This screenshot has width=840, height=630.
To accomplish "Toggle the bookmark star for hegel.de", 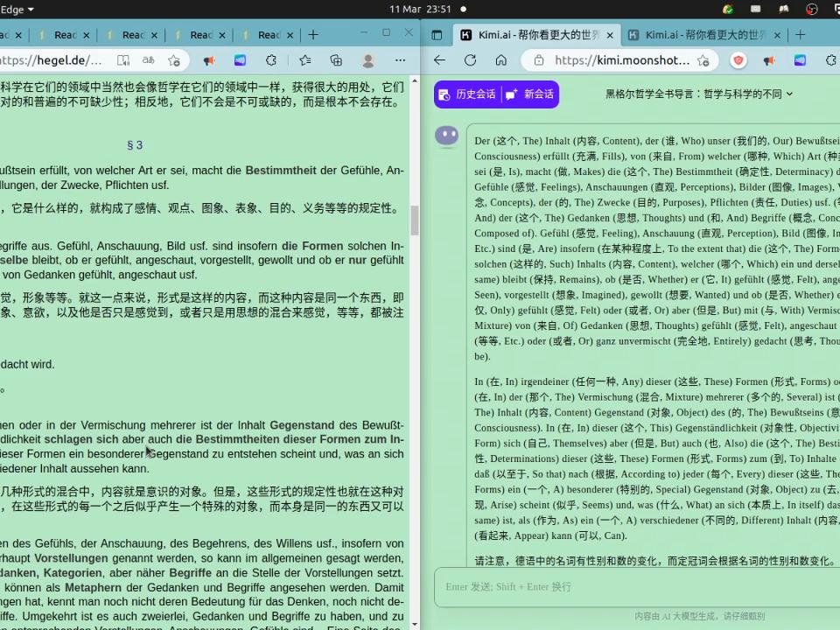I will [174, 61].
